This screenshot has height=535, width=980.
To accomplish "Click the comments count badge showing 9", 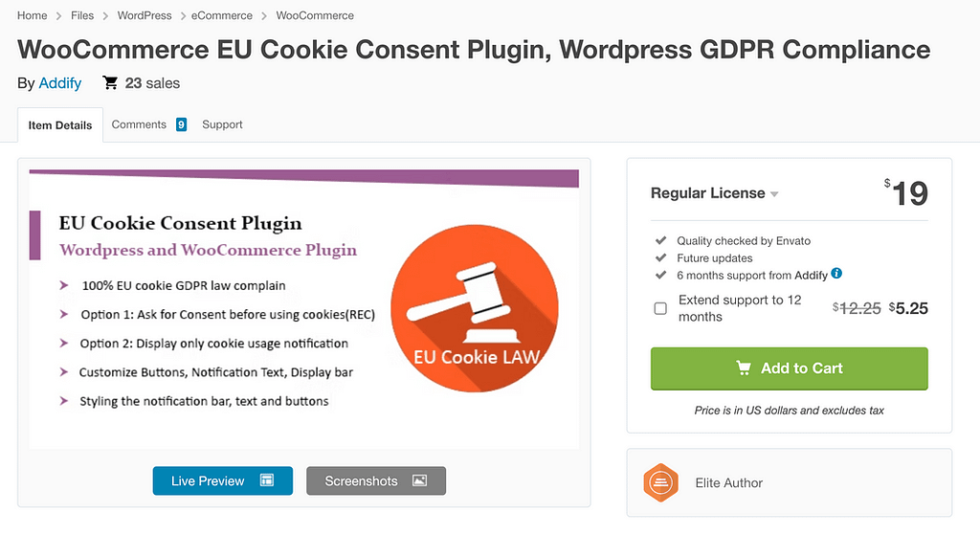I will [181, 124].
